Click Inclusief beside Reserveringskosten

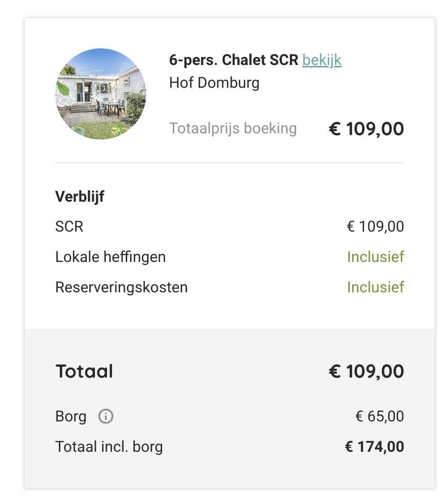tap(375, 288)
